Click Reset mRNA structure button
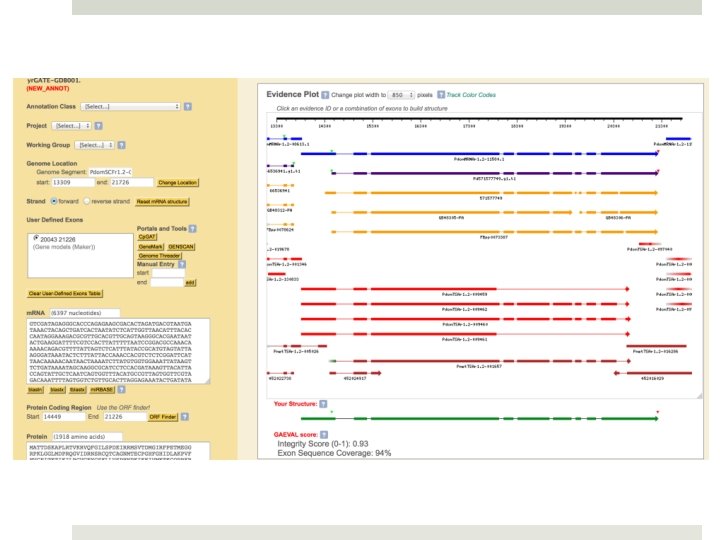 tap(162, 202)
